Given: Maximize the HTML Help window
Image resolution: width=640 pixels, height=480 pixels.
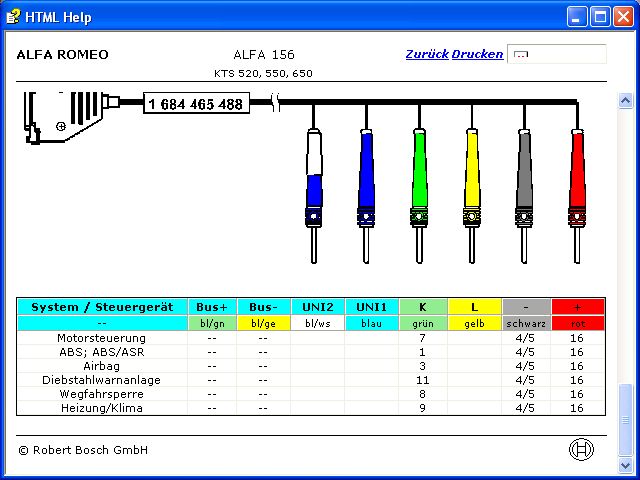Looking at the screenshot, I should tap(601, 16).
